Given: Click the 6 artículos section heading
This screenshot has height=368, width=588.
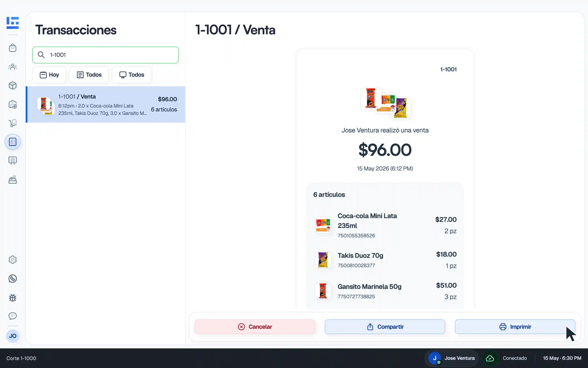Looking at the screenshot, I should tap(329, 195).
